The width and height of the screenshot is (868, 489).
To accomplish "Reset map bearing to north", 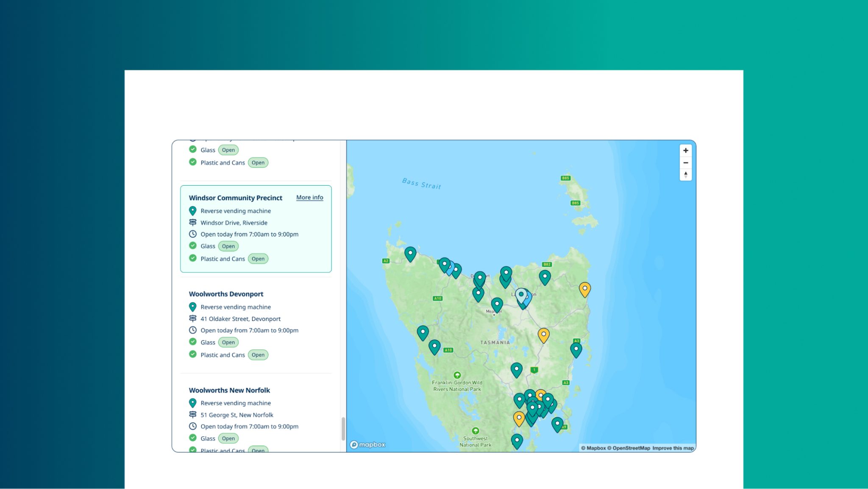I will click(685, 175).
